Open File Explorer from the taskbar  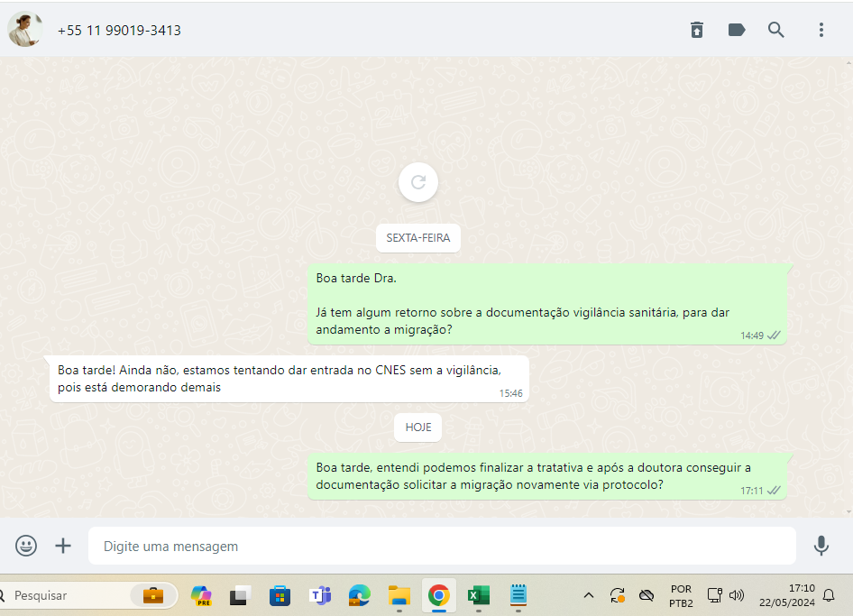pos(399,596)
